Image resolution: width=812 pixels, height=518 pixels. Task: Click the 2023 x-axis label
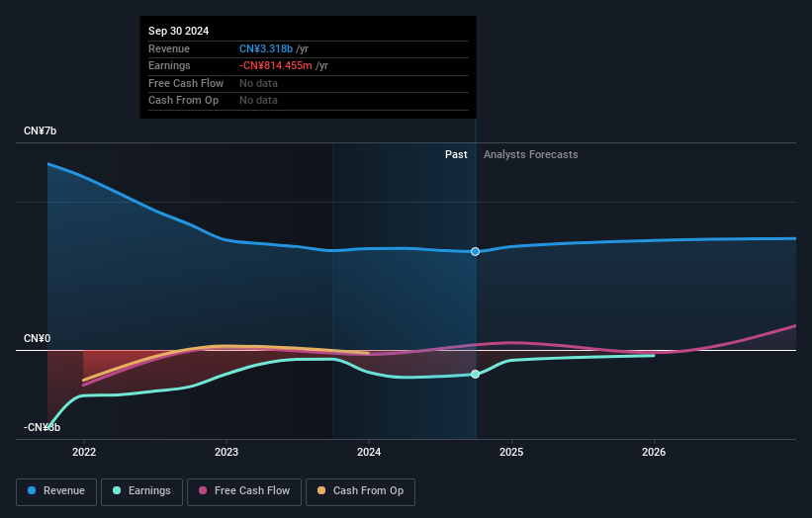pos(226,453)
